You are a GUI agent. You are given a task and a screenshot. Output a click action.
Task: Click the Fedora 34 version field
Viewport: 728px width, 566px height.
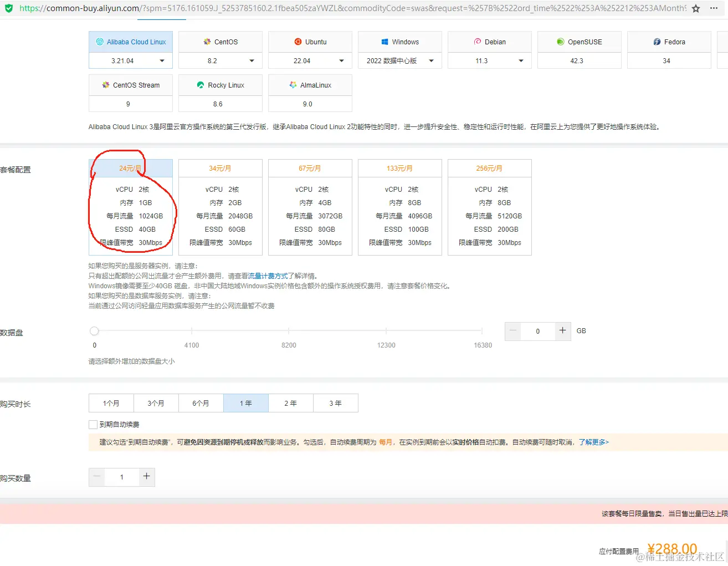click(x=669, y=61)
